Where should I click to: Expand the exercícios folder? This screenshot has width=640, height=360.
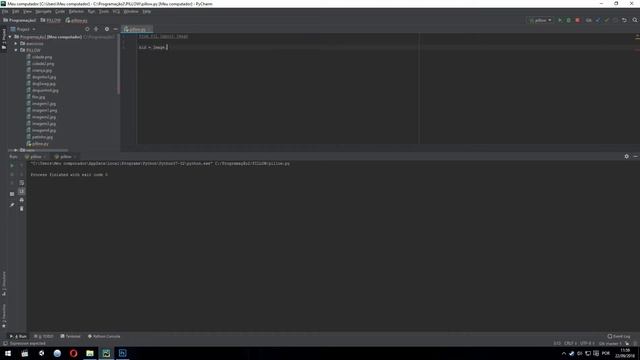16,43
